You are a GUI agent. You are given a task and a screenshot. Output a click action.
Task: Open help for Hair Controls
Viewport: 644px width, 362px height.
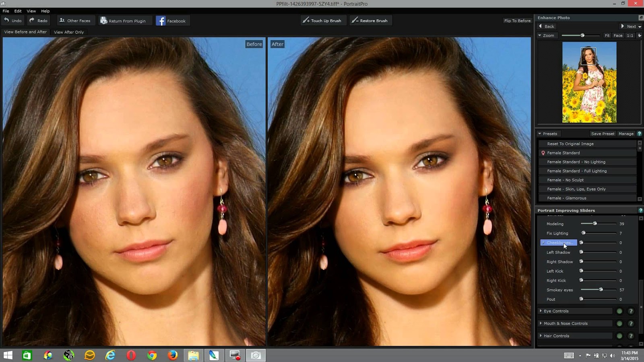pos(631,336)
